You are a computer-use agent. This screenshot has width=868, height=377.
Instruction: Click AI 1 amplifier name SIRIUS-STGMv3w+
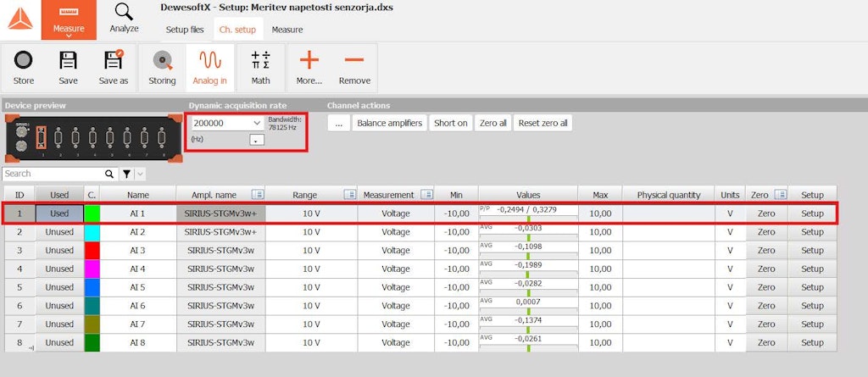pos(221,213)
